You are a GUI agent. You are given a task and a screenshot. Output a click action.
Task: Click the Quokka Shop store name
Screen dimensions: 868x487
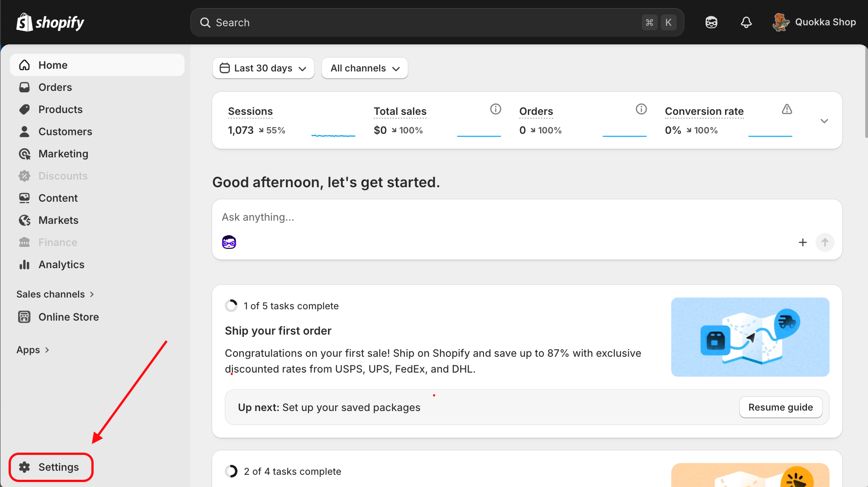tap(825, 22)
